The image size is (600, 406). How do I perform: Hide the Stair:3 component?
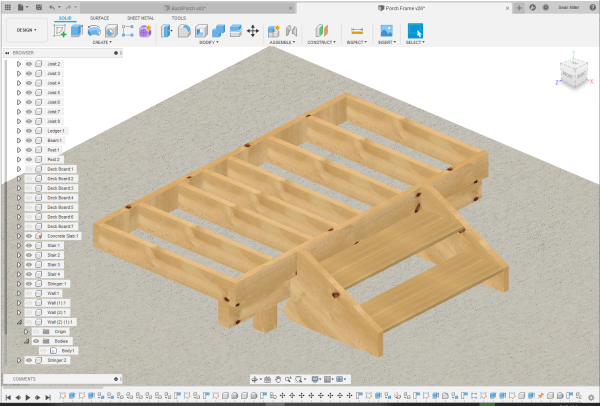[x=29, y=265]
